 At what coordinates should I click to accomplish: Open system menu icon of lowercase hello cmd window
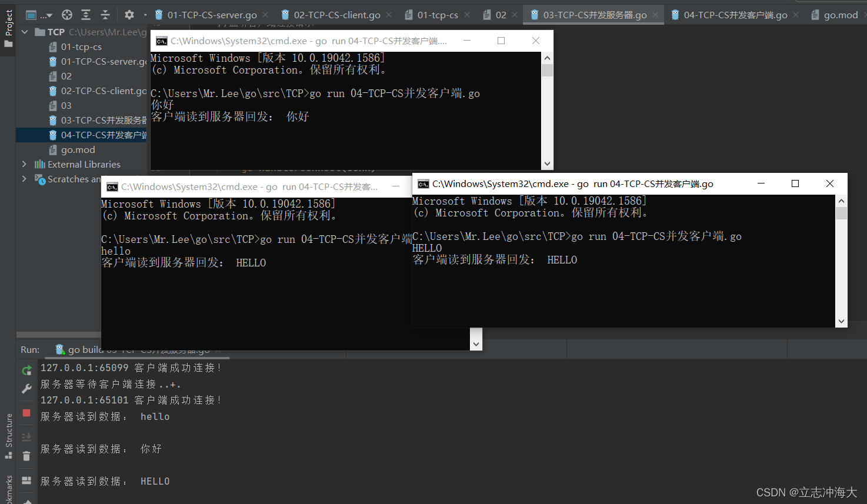(x=112, y=186)
